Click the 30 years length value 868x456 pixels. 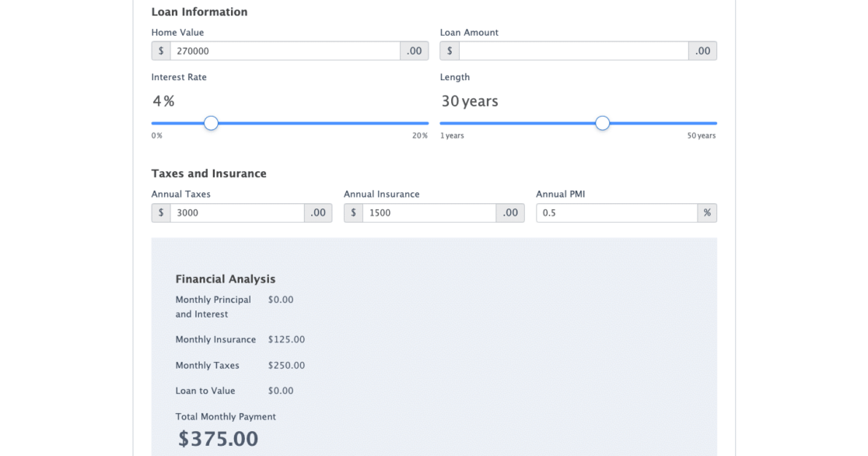pos(470,101)
